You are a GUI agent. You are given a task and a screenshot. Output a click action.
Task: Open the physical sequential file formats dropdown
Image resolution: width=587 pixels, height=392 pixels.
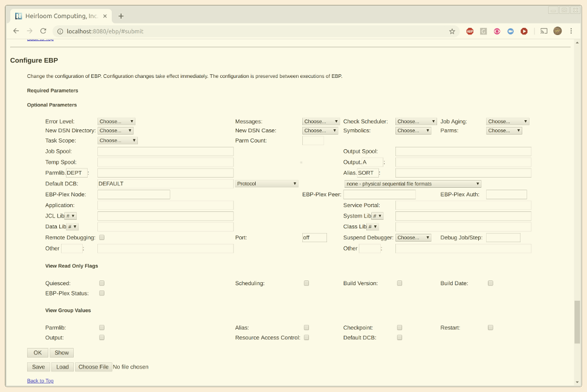pos(413,184)
